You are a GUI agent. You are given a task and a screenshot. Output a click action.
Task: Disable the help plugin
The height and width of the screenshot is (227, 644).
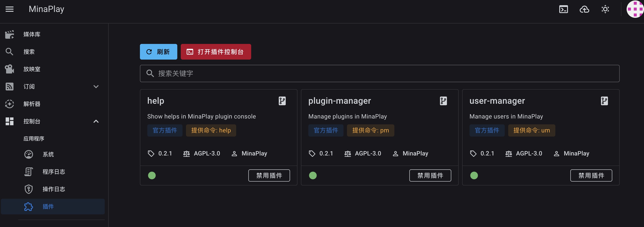[269, 175]
